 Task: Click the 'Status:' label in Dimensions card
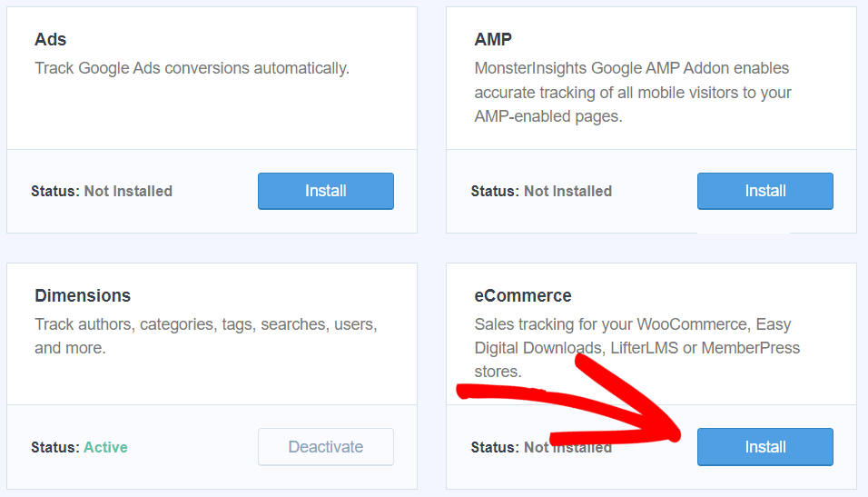pos(55,447)
